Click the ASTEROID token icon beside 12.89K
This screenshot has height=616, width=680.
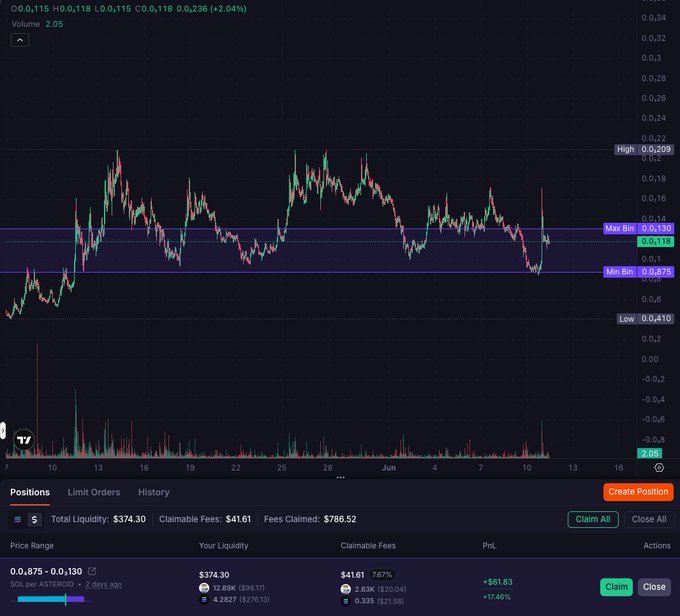point(204,588)
